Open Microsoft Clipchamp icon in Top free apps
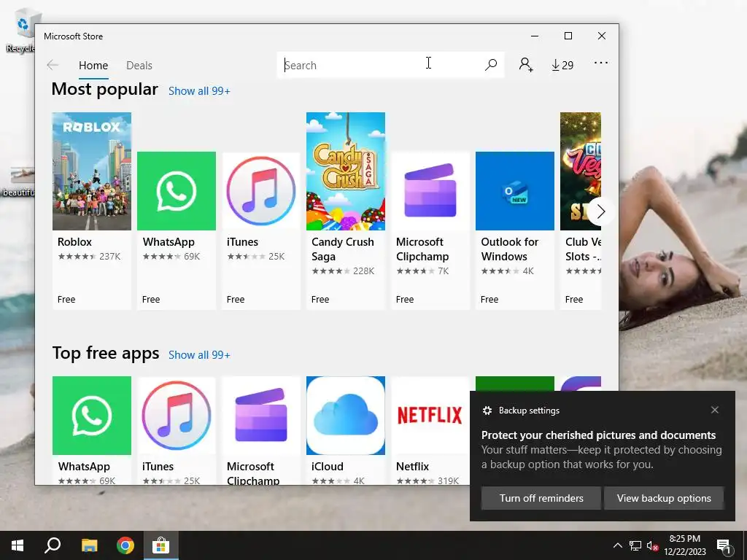Screen dimensions: 747x560 pyautogui.click(x=261, y=416)
